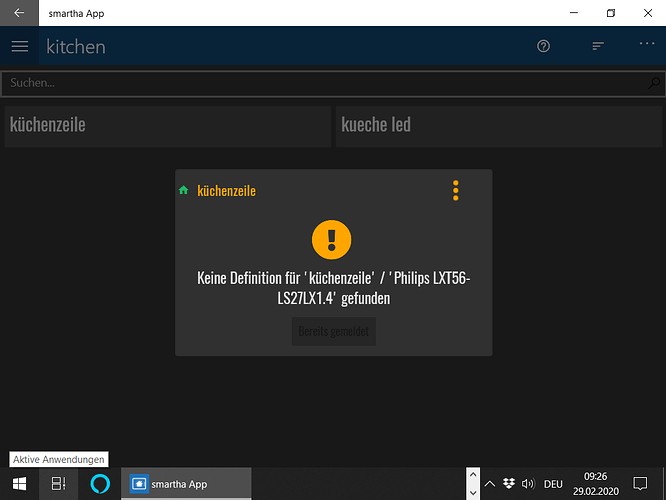Close the smartha App window
This screenshot has width=666, height=500.
648,13
